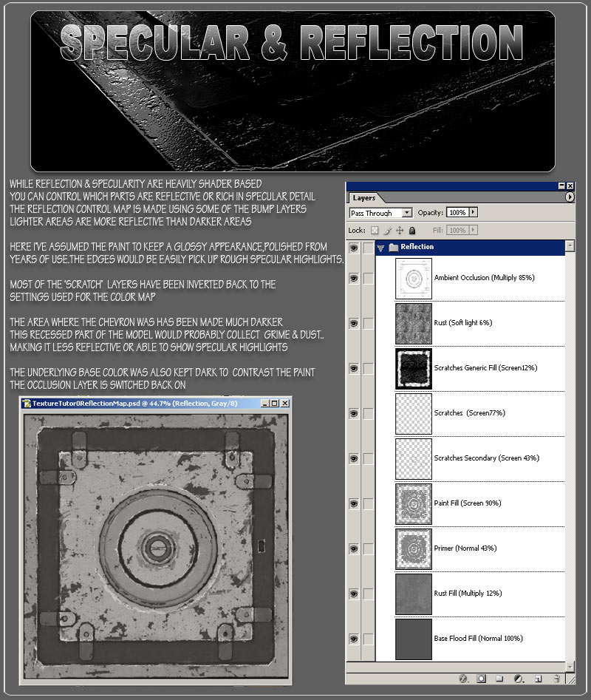
Task: Click the Opacity 100% input field
Action: (x=457, y=212)
